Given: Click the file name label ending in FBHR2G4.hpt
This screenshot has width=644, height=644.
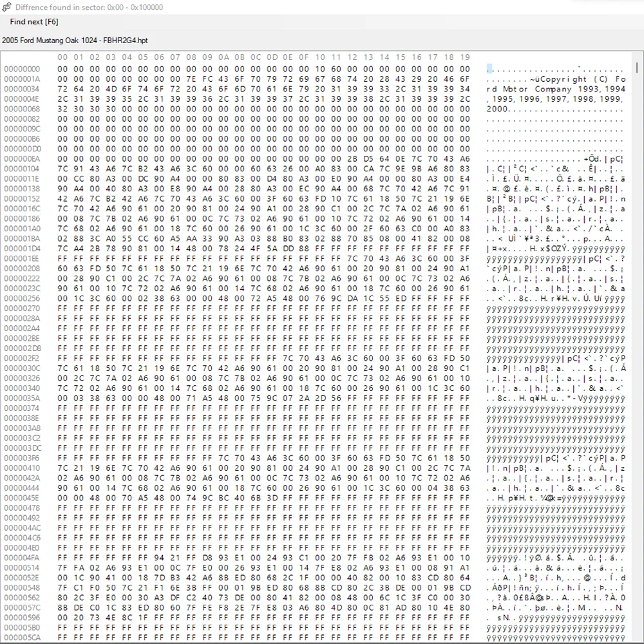Looking at the screenshot, I should pyautogui.click(x=75, y=40).
